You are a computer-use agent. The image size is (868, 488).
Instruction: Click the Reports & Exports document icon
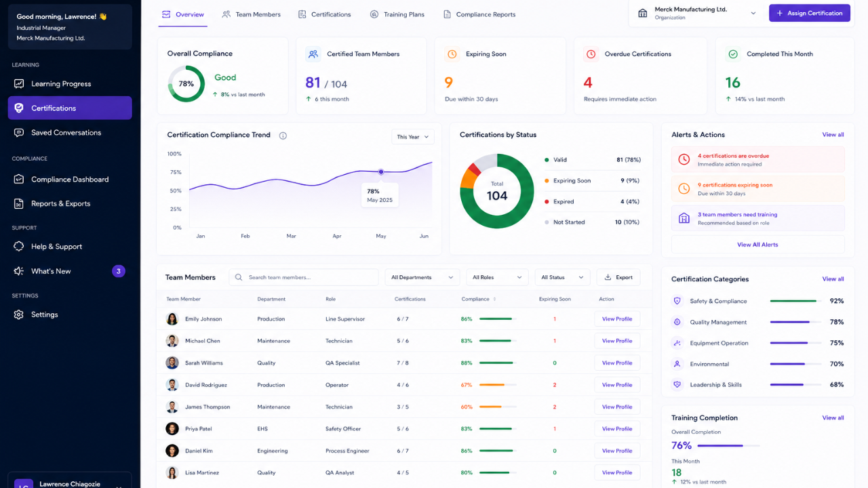pyautogui.click(x=19, y=203)
